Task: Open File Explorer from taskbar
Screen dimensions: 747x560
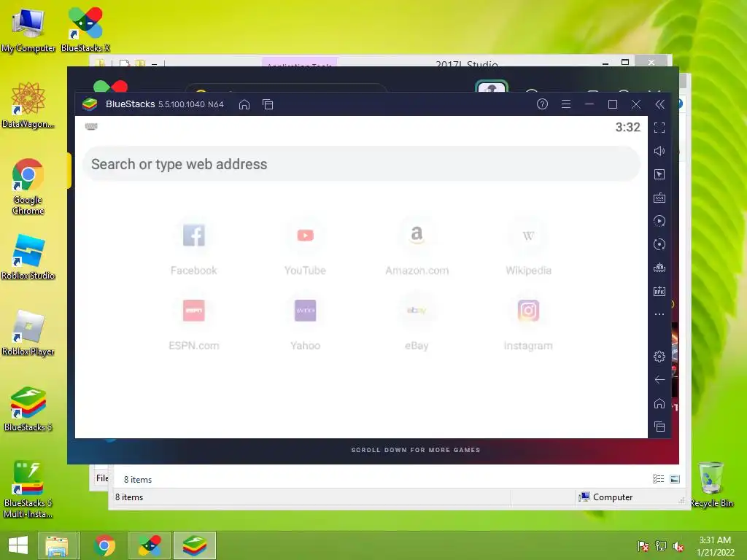Action: [57, 545]
